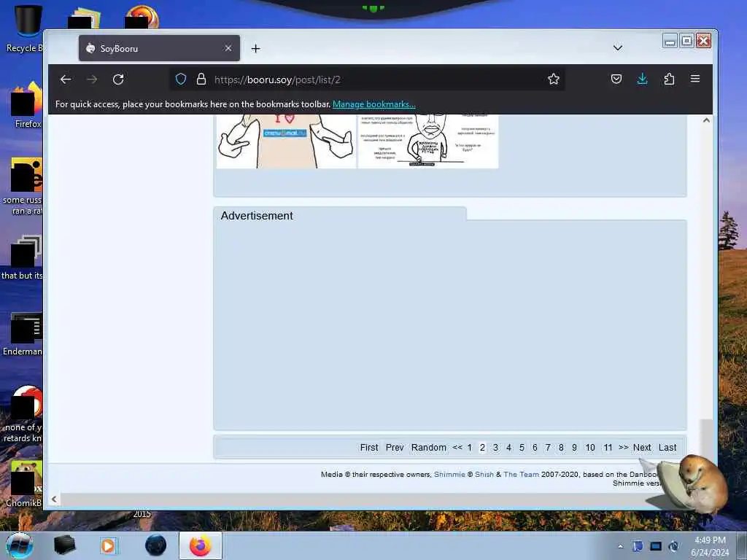
Task: Go to the First page link
Action: point(368,448)
